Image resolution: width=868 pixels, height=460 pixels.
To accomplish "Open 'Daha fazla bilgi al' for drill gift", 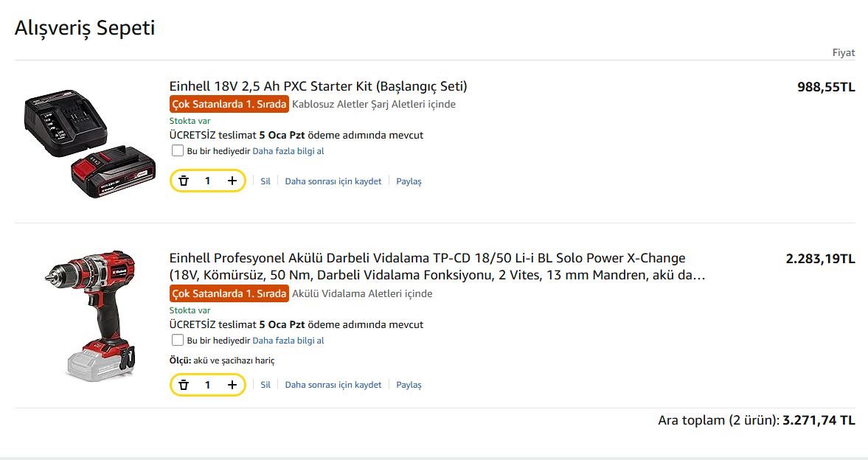I will (288, 341).
